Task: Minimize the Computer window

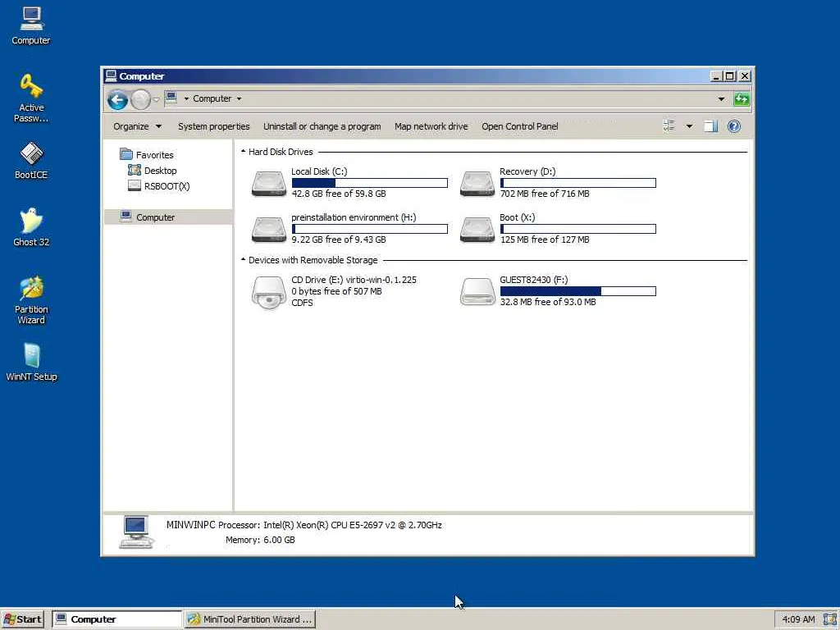Action: pyautogui.click(x=716, y=76)
